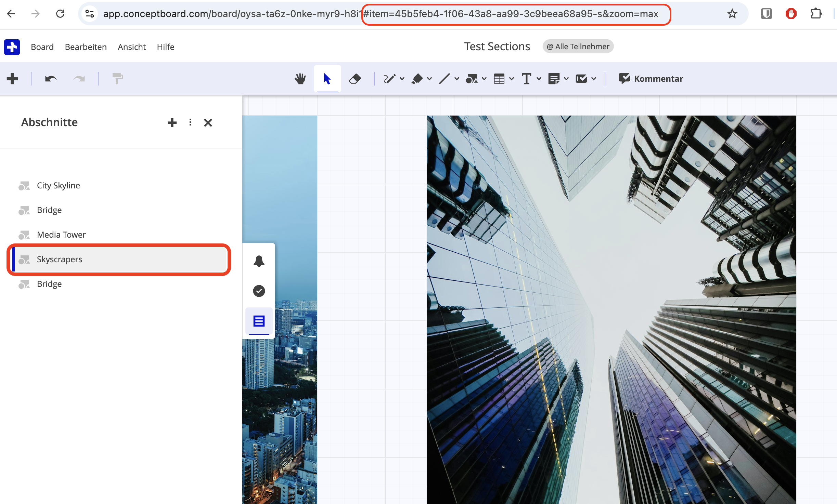Select the hand pan tool
The width and height of the screenshot is (837, 504).
tap(300, 79)
